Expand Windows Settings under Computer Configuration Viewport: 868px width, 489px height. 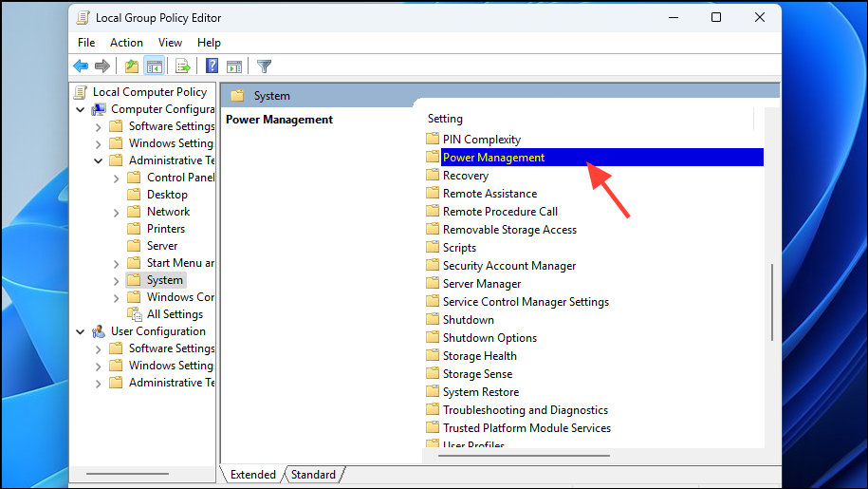(98, 144)
